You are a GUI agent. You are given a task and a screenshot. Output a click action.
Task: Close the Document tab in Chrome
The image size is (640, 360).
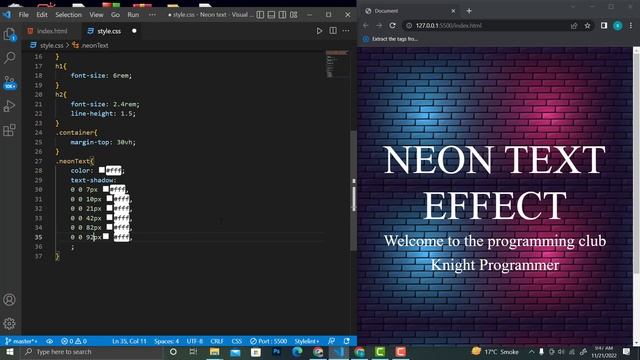453,11
